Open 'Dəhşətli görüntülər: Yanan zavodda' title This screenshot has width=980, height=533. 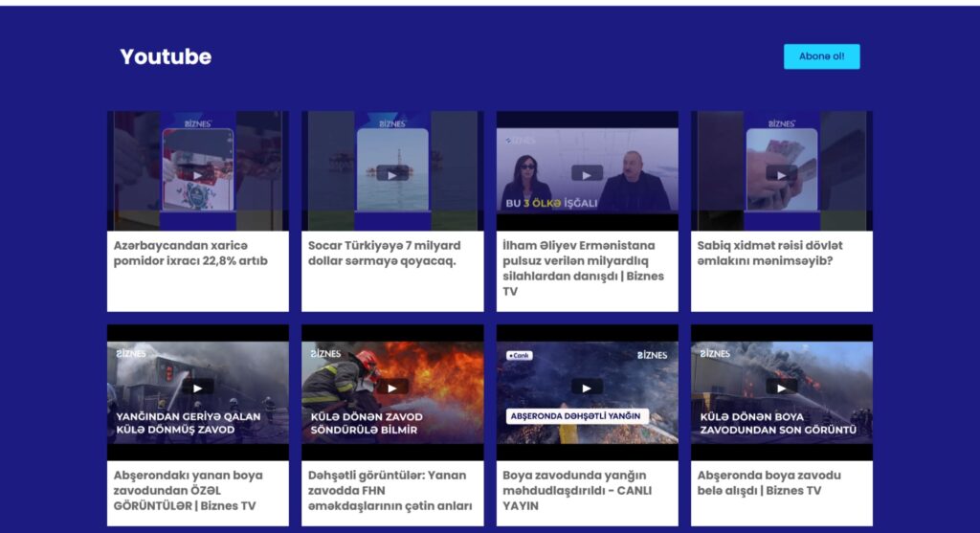390,490
